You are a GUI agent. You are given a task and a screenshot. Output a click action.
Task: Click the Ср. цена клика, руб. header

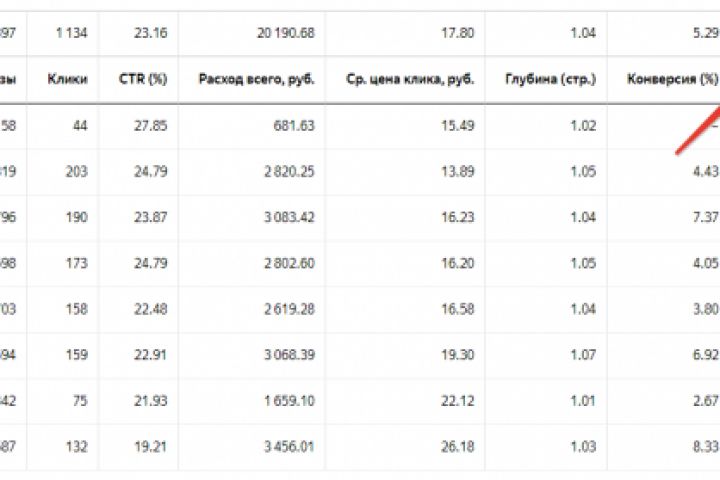(x=410, y=78)
